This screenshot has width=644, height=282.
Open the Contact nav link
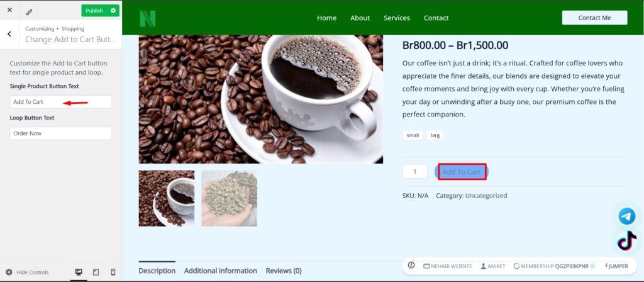436,18
